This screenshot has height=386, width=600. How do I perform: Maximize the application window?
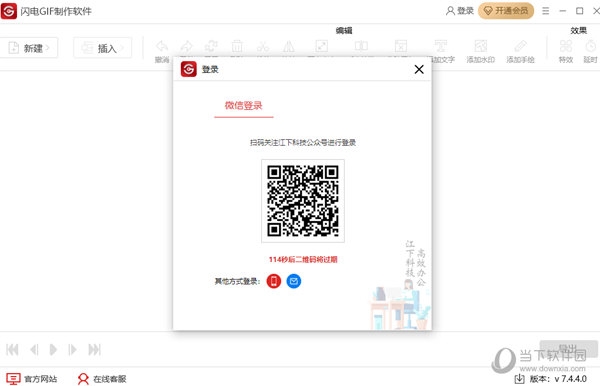click(x=579, y=11)
